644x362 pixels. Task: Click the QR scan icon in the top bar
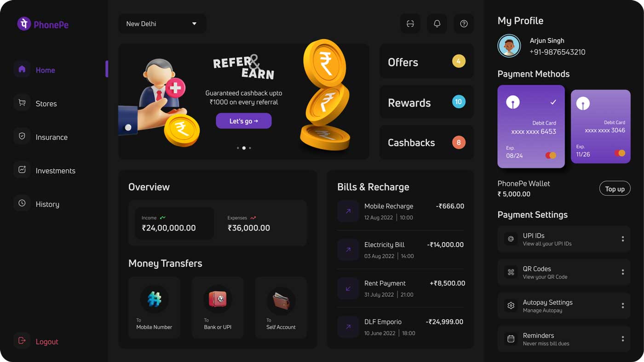410,24
